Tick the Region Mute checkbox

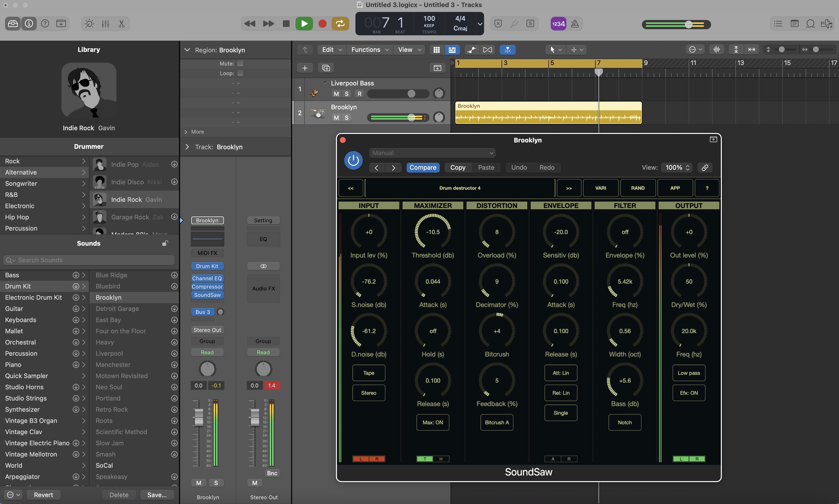pyautogui.click(x=240, y=64)
